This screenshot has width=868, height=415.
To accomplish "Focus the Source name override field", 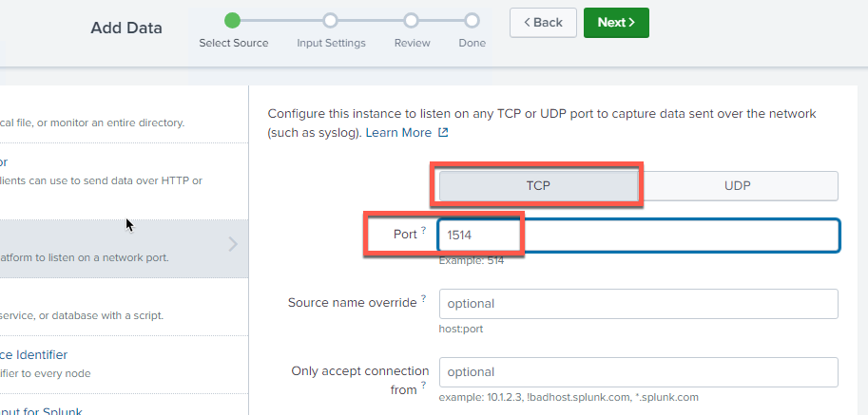I will [637, 304].
